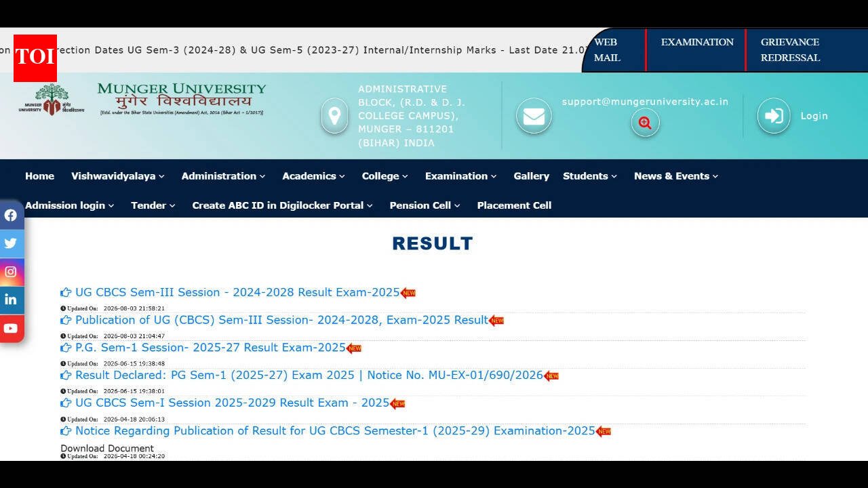Click the envelope email icon

pos(534,116)
